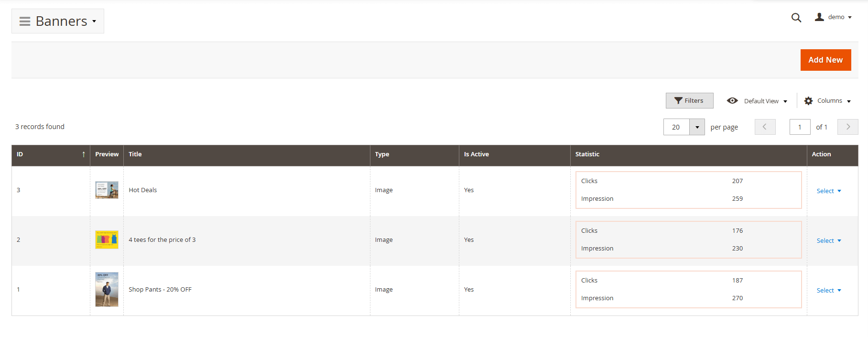Open the Filters panel
Screen dimensions: 868x337
click(x=689, y=101)
